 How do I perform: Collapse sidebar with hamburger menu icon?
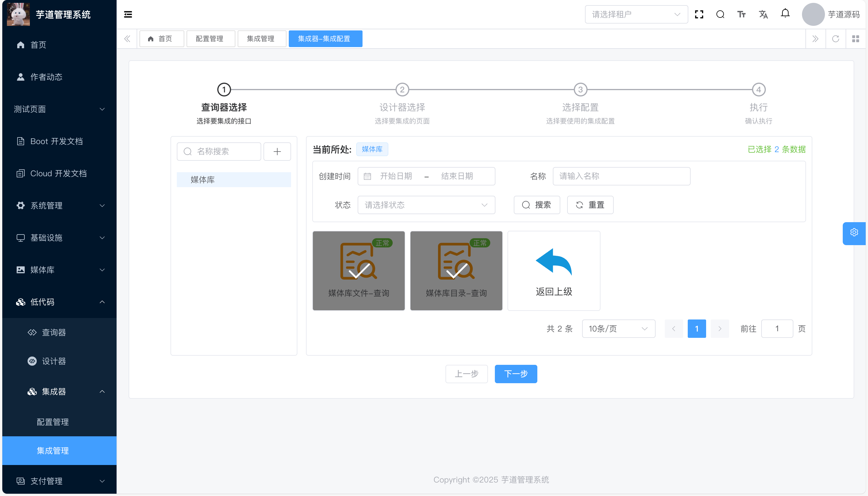128,14
